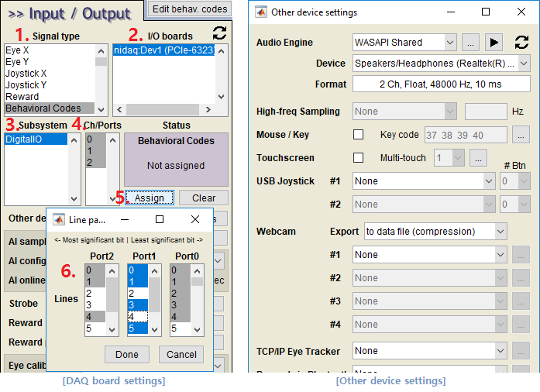Image resolution: width=540 pixels, height=392 pixels.
Task: Open the TCP/IP Eye Tracker dropdown
Action: 429,351
